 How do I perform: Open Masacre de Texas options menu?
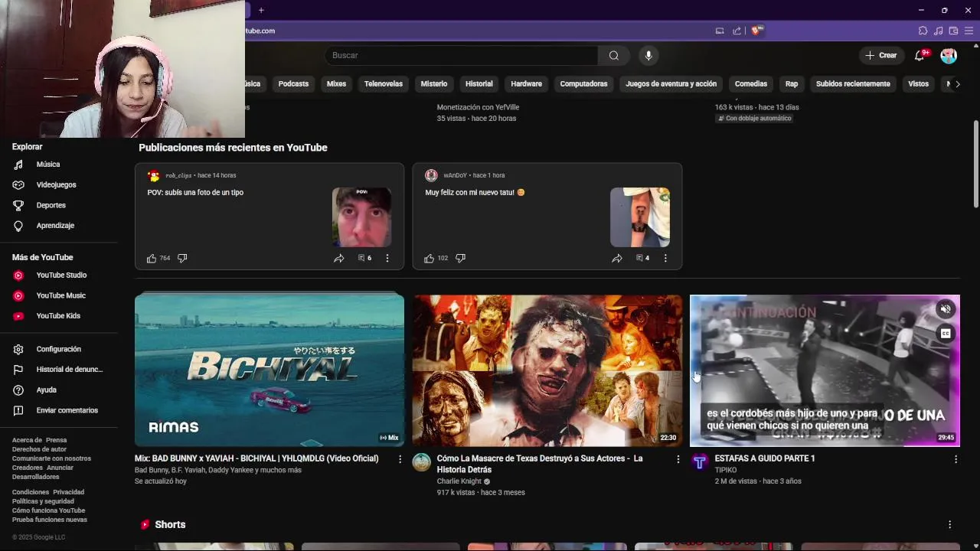pos(678,459)
